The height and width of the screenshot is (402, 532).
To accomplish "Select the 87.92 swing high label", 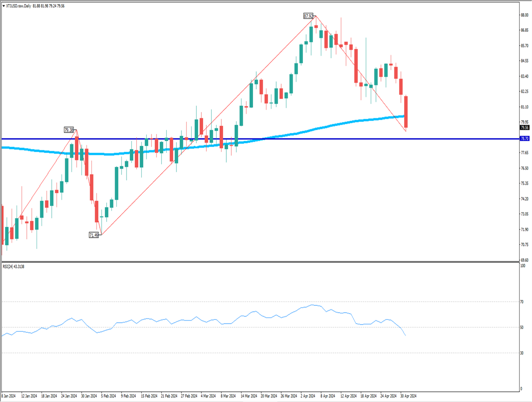I will click(x=308, y=16).
